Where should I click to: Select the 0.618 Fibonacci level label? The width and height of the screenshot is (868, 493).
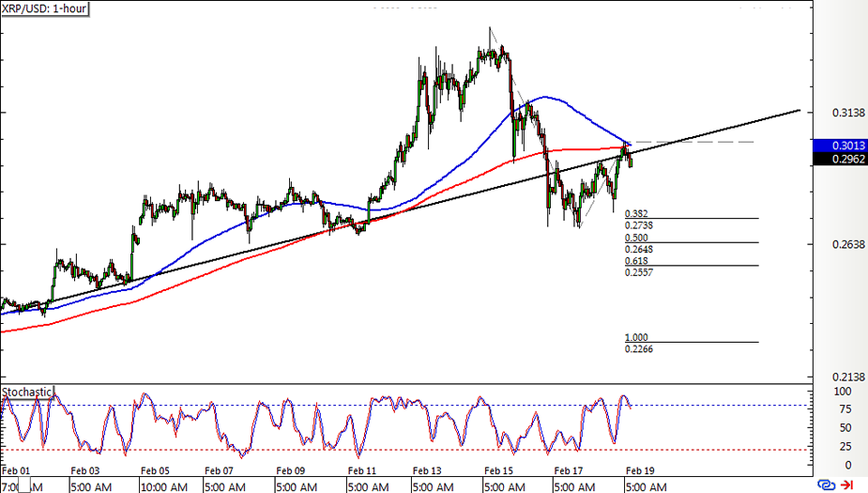[636, 261]
